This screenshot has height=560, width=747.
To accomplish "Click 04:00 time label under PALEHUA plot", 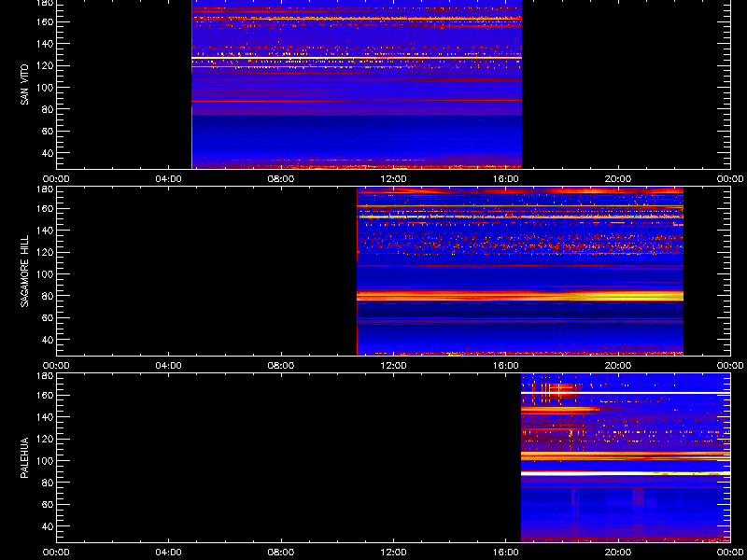I will click(x=169, y=553).
